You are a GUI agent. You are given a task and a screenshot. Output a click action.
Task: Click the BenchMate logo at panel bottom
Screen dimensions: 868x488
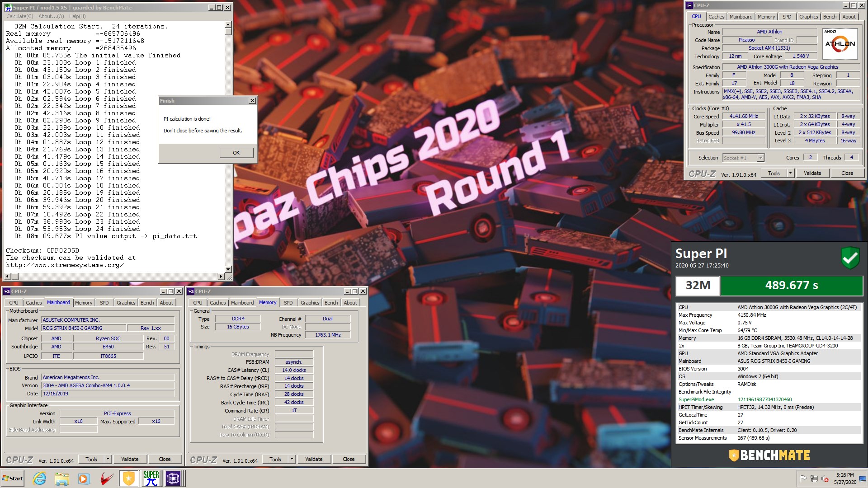[x=769, y=455]
